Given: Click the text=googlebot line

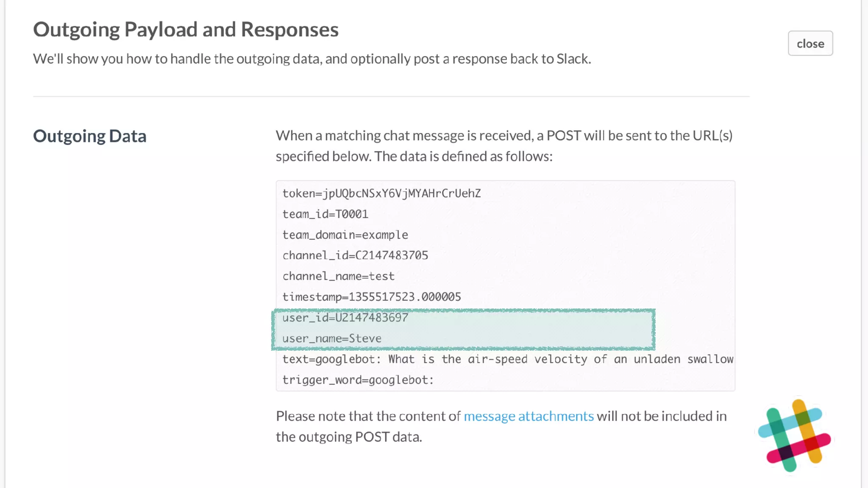Looking at the screenshot, I should 507,359.
